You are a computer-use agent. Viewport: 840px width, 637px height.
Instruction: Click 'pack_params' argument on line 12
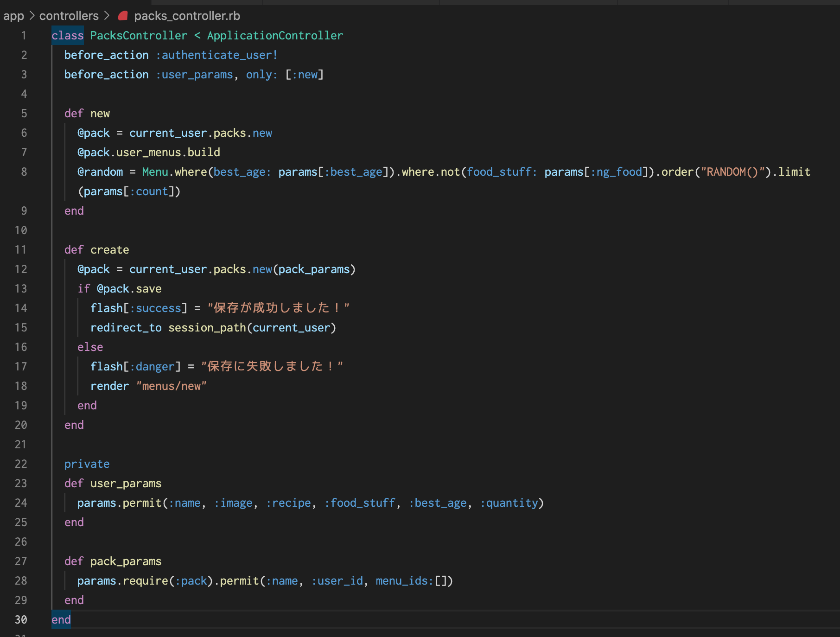tap(314, 269)
